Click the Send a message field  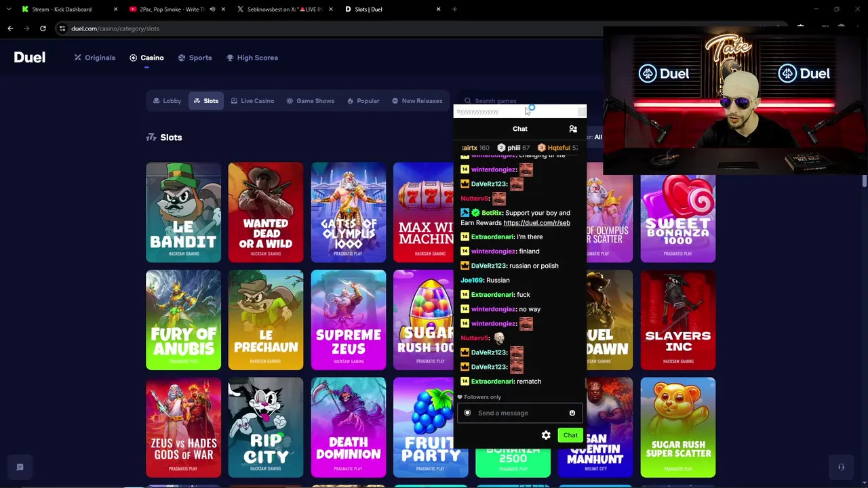pos(519,413)
